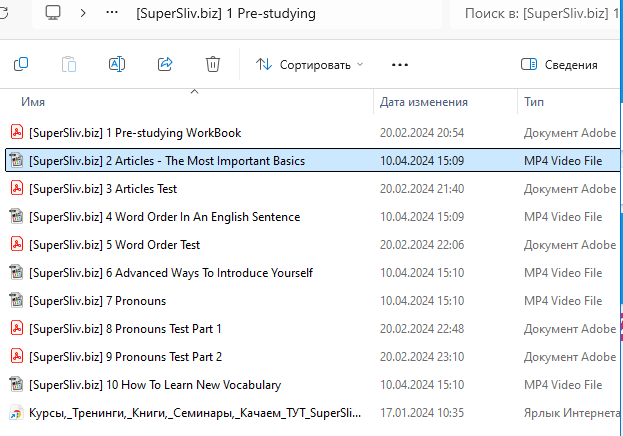
Task: Select the MP4 icon of 7 Pronouns
Action: tap(17, 300)
